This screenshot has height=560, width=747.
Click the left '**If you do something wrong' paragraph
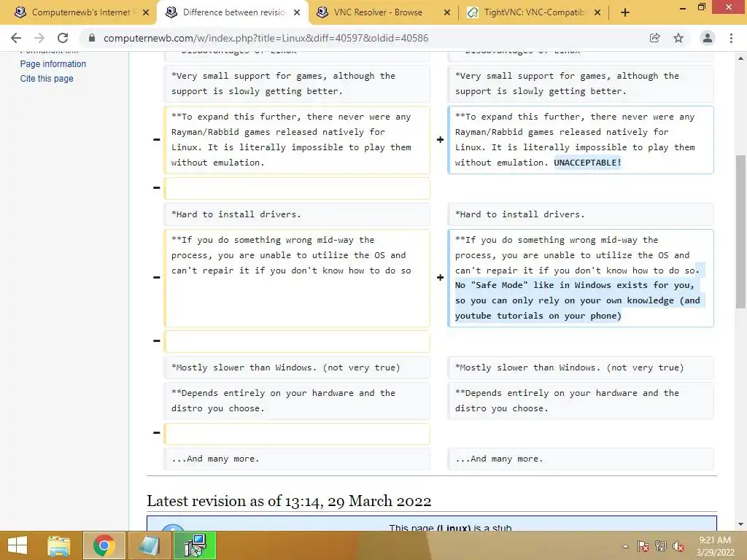coord(297,278)
